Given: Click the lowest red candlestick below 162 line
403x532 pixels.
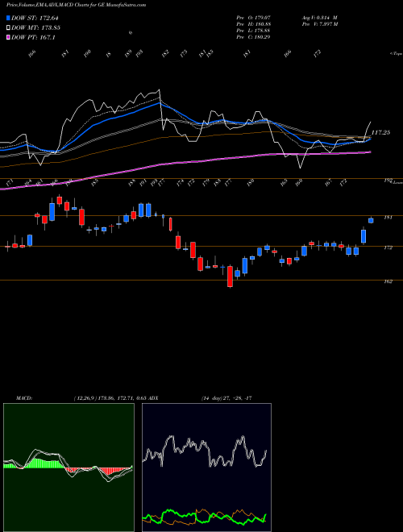Looking at the screenshot, I should pos(230,276).
